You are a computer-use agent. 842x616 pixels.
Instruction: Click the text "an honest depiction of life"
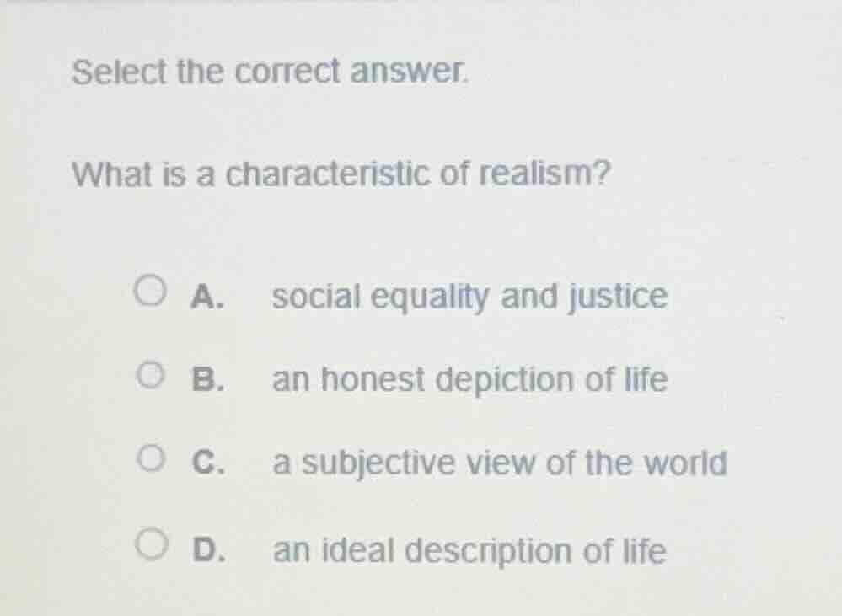click(469, 380)
